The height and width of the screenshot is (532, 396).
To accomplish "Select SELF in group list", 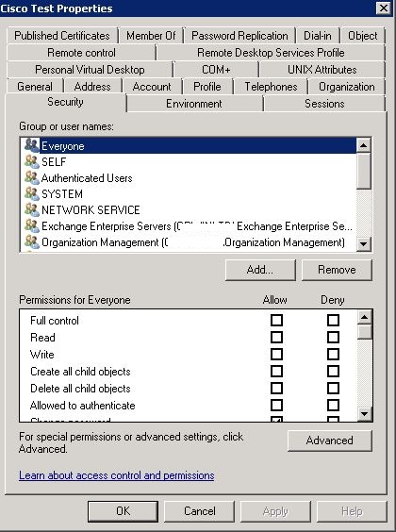I will tap(189, 162).
